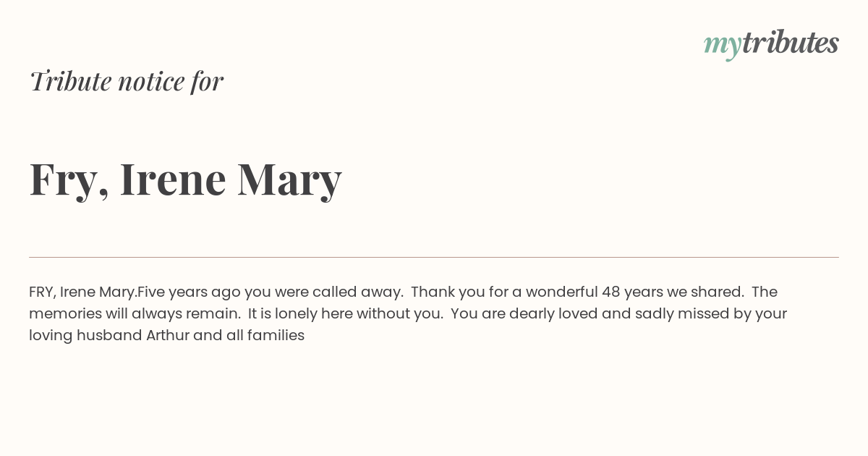Click the horizontal divider line under the title

(434, 257)
